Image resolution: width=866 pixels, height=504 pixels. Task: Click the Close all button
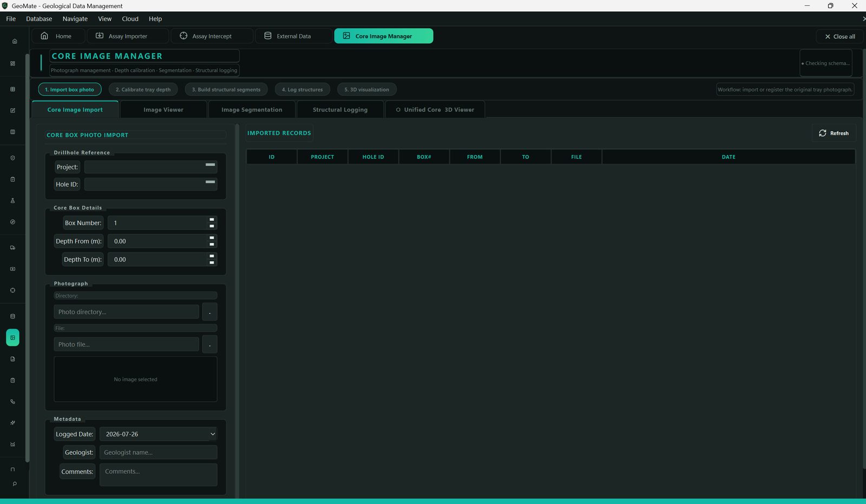(x=840, y=36)
